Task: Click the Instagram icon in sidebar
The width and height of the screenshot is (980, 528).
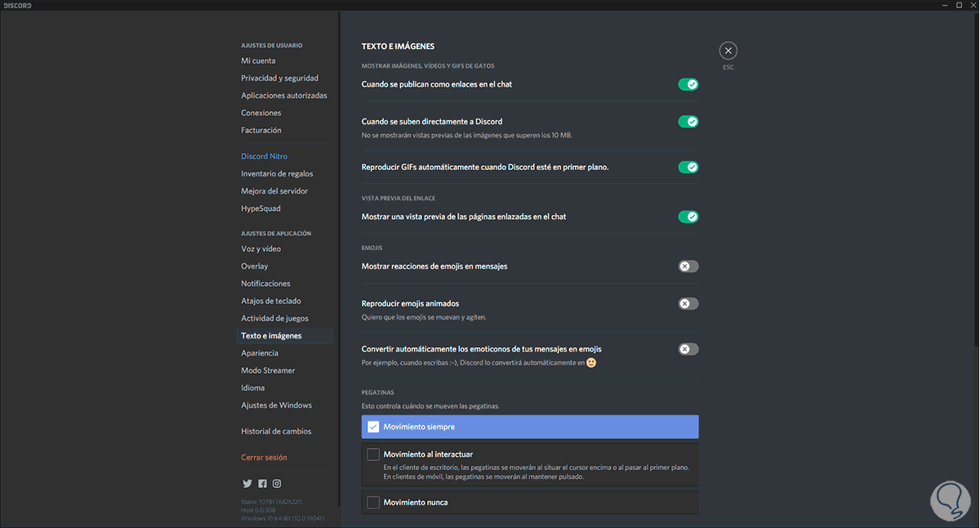Action: tap(277, 484)
